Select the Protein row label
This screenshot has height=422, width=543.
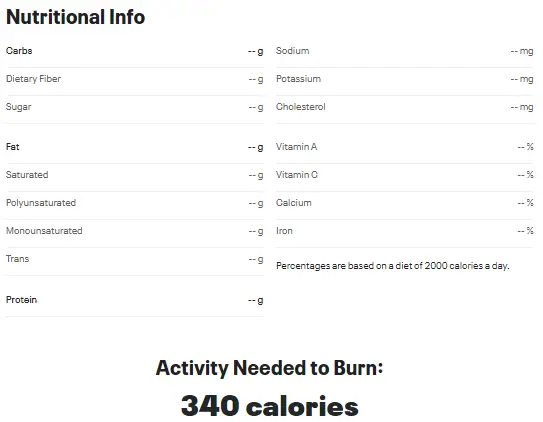pyautogui.click(x=21, y=300)
